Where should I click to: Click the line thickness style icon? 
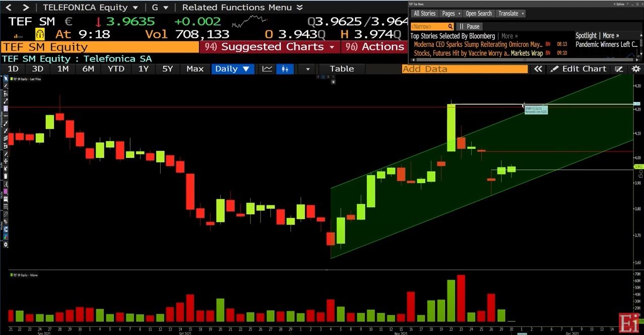pyautogui.click(x=6, y=199)
